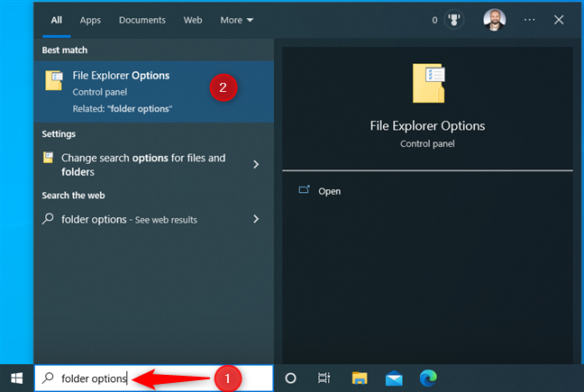This screenshot has height=392, width=584.
Task: Click the Cortana circle icon in taskbar
Action: (x=290, y=378)
